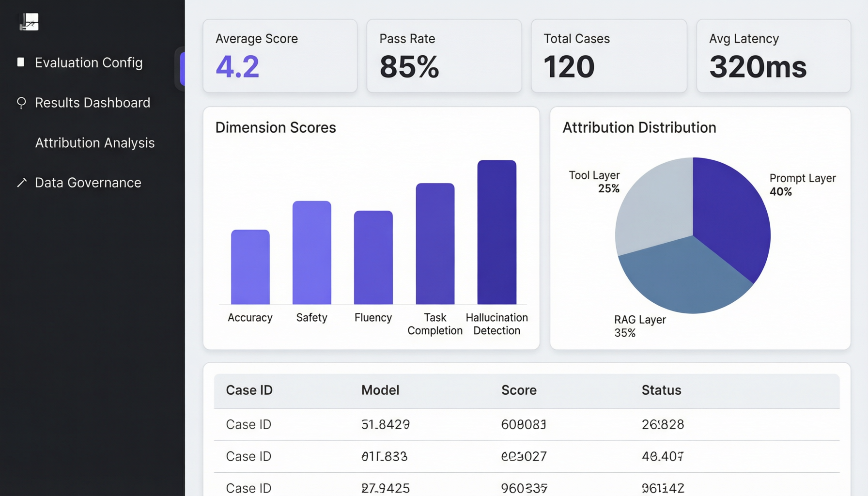
Task: Sort by Model column header
Action: pyautogui.click(x=380, y=390)
